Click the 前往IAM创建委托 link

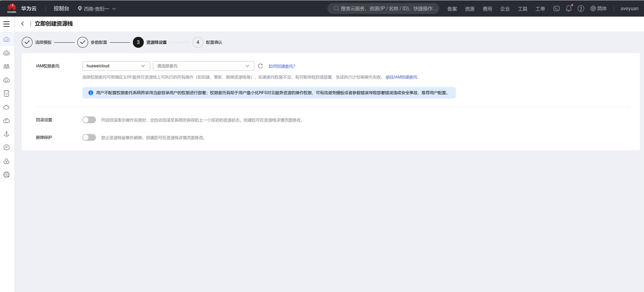point(401,77)
